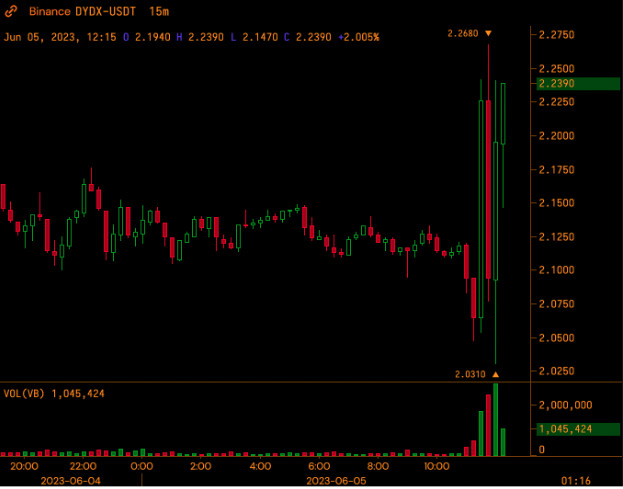Image resolution: width=623 pixels, height=489 pixels.
Task: Click the low value 2.1470
Action: click(x=260, y=37)
